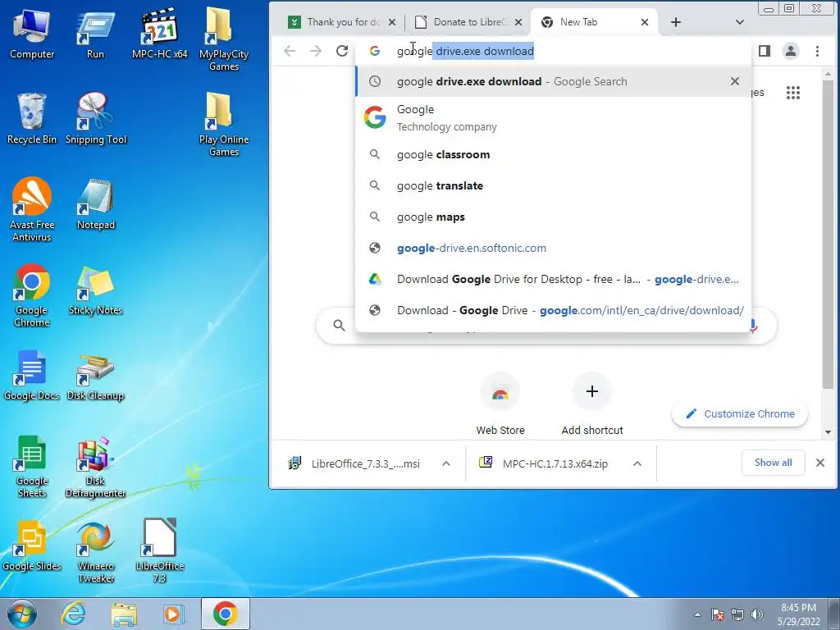Open the Windows Start menu
840x630 pixels.
point(22,614)
